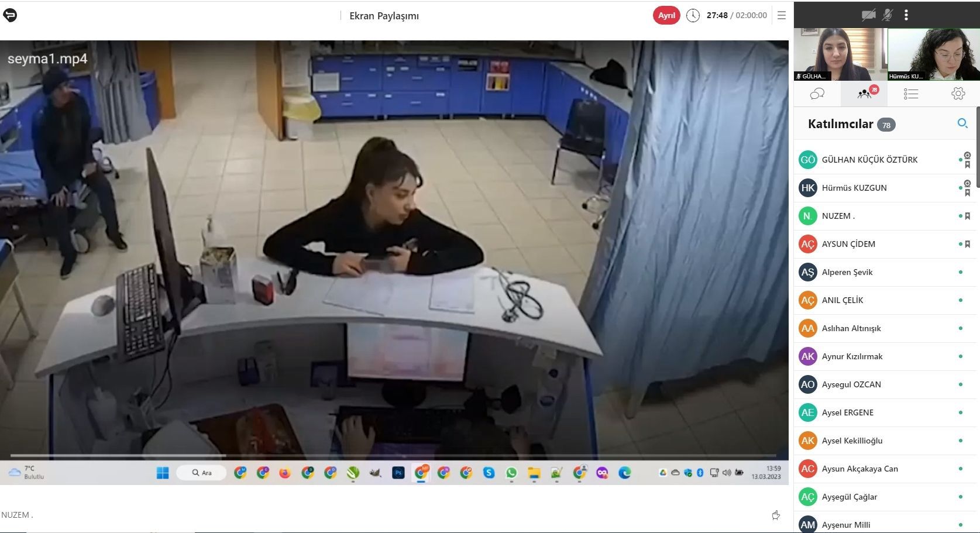Screen dimensions: 980x533
Task: Click the bookmark icon beside NUZEM
Action: [968, 216]
